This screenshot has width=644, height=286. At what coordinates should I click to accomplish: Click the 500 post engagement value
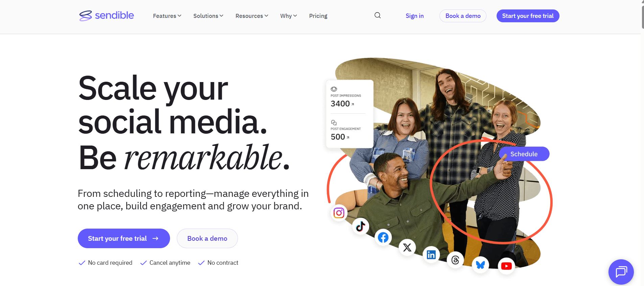[338, 137]
